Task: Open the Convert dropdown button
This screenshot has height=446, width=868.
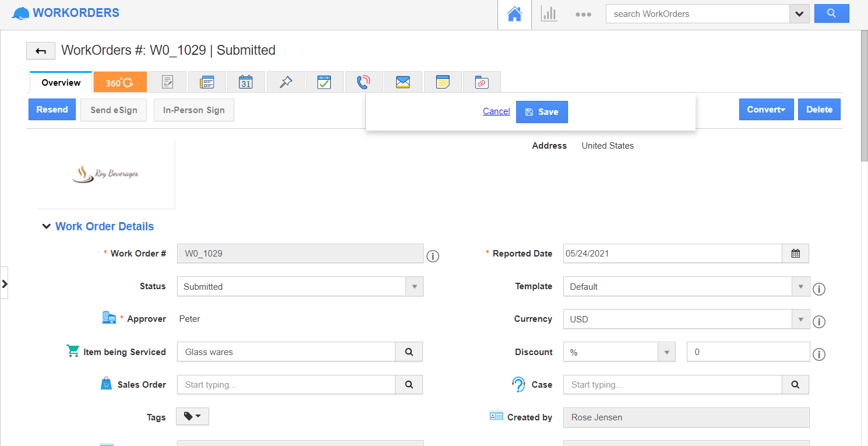Action: (766, 110)
